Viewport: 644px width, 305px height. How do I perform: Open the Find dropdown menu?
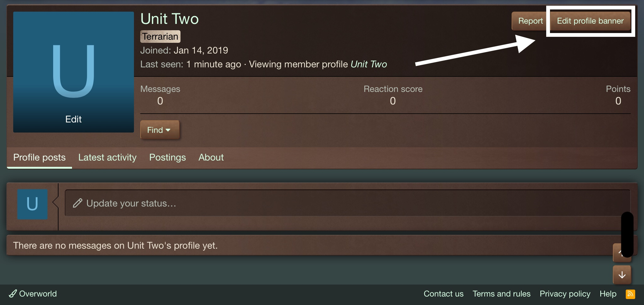pyautogui.click(x=160, y=130)
